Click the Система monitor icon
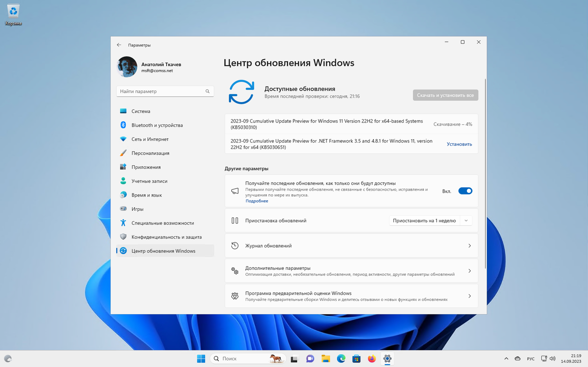Image resolution: width=588 pixels, height=367 pixels. (x=123, y=111)
